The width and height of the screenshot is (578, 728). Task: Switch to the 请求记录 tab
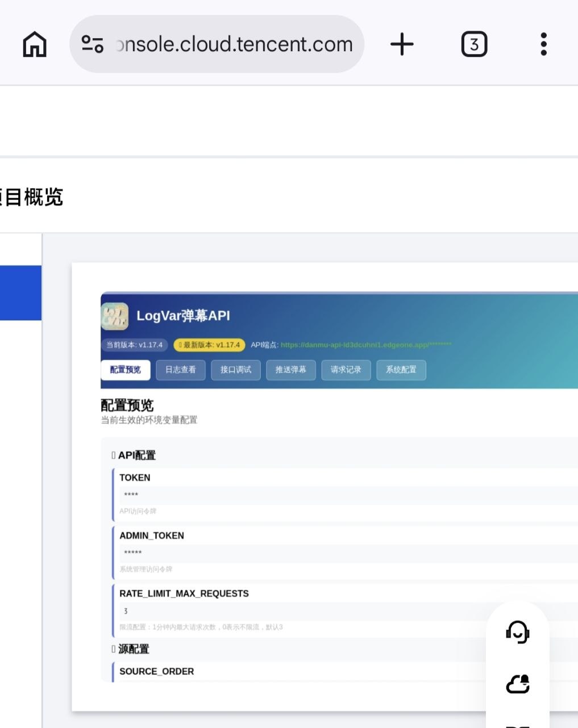[346, 370]
